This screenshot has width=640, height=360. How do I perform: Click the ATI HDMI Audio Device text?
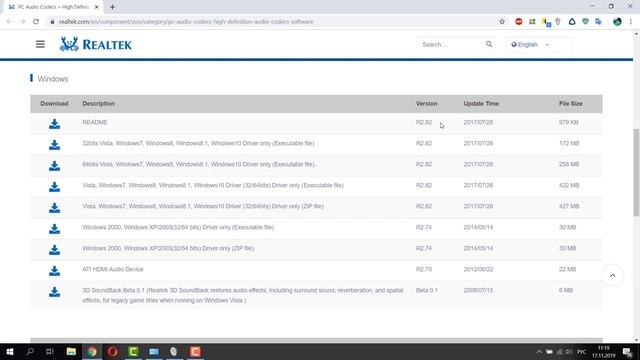coord(113,269)
